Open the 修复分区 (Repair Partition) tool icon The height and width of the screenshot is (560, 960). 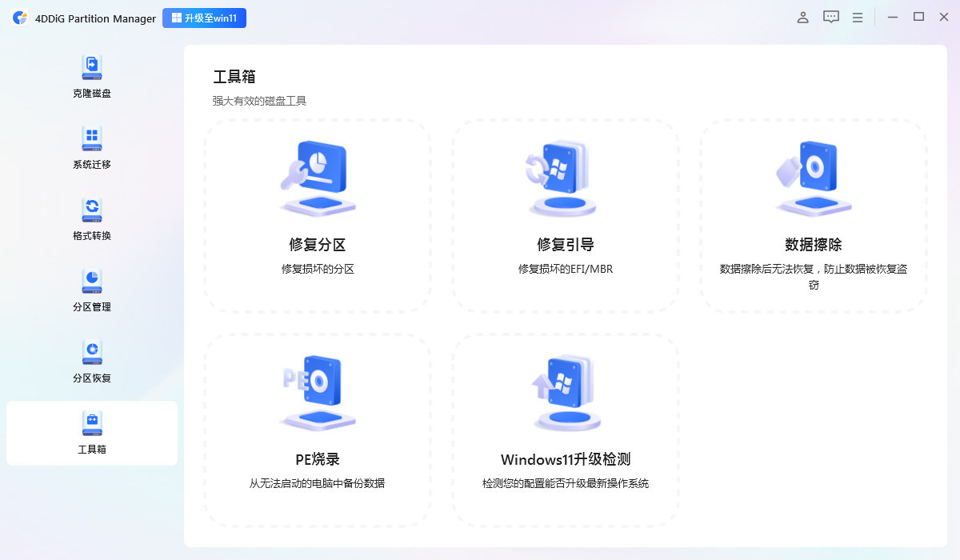317,178
